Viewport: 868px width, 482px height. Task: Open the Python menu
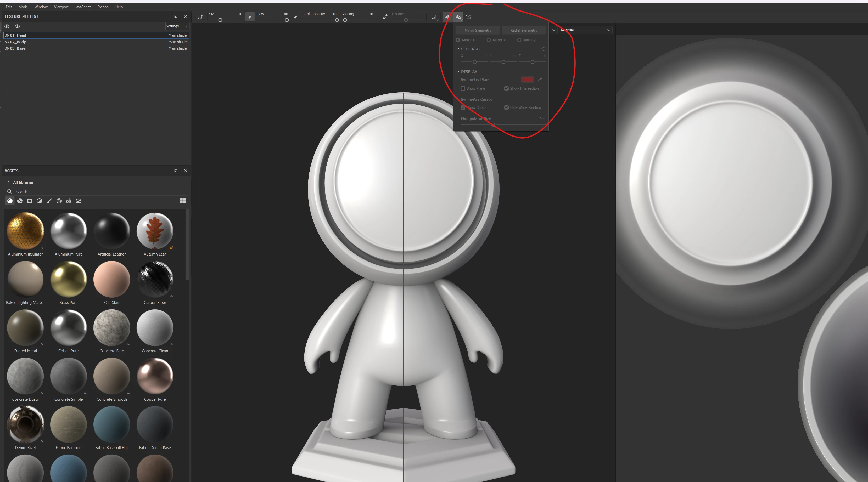103,7
